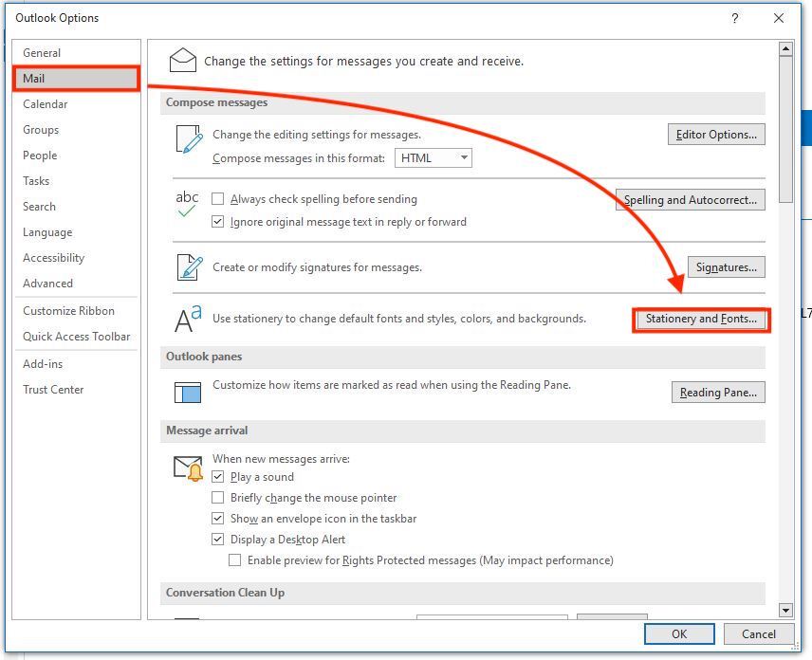Image resolution: width=812 pixels, height=660 pixels.
Task: Click the vertical scrollbar thumb
Action: (785, 129)
